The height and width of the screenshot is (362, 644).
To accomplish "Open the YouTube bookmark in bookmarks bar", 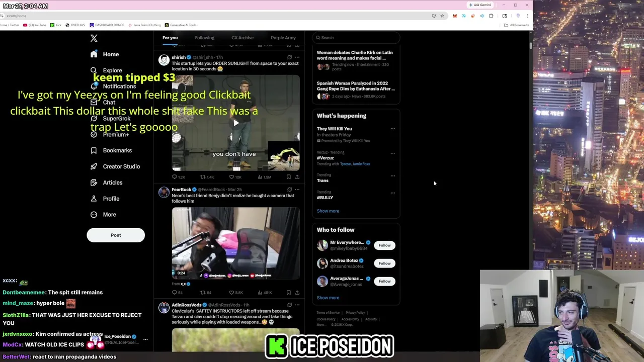I will click(x=35, y=25).
